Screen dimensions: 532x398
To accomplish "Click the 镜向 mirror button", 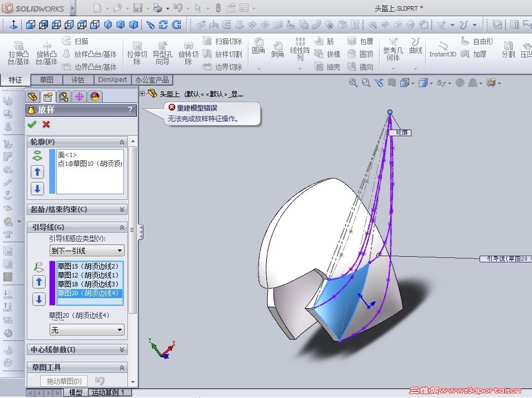I will pyautogui.click(x=360, y=67).
